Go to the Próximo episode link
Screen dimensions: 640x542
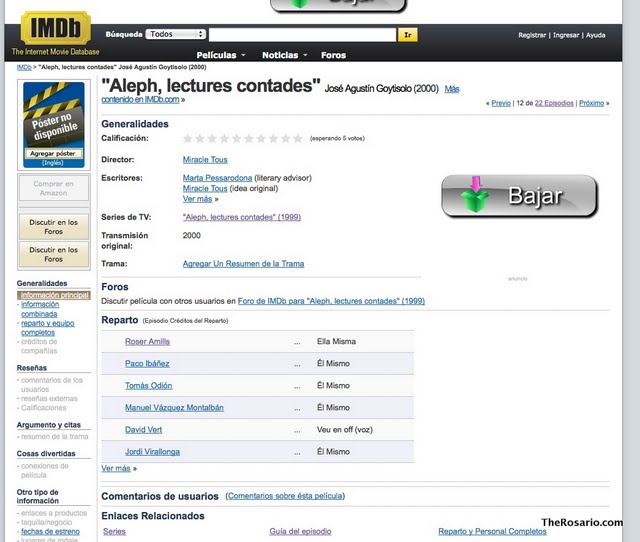[591, 103]
